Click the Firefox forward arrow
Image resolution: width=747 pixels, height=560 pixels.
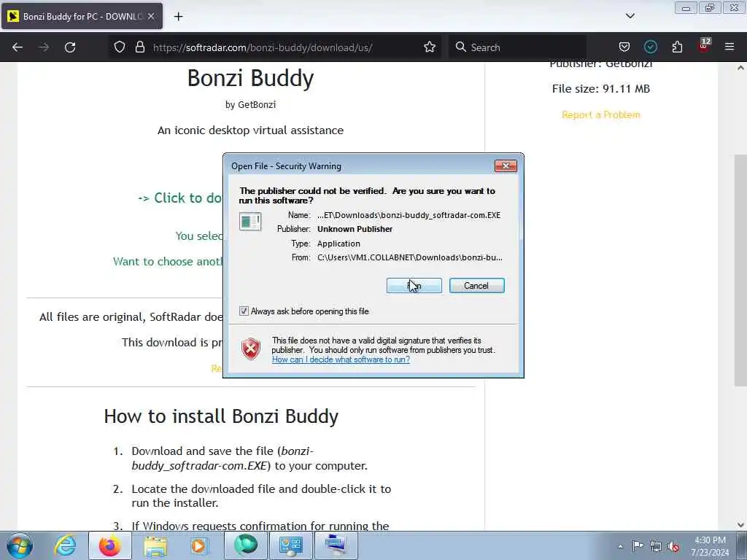point(43,47)
